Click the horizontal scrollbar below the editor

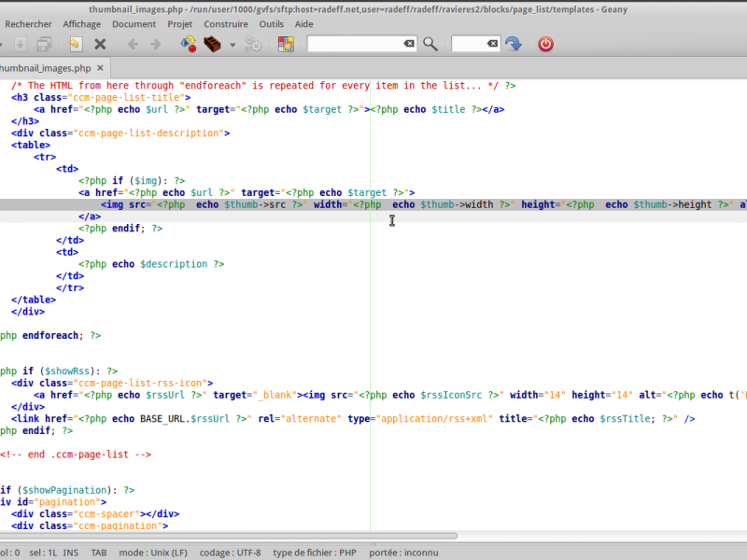point(229,536)
